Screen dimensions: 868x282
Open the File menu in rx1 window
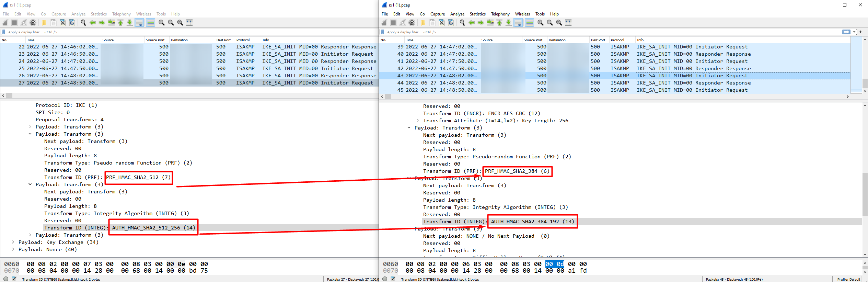pos(385,14)
